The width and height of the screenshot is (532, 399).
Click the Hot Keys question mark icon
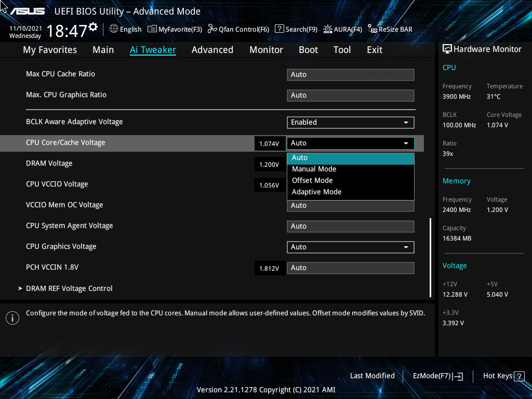click(x=519, y=376)
